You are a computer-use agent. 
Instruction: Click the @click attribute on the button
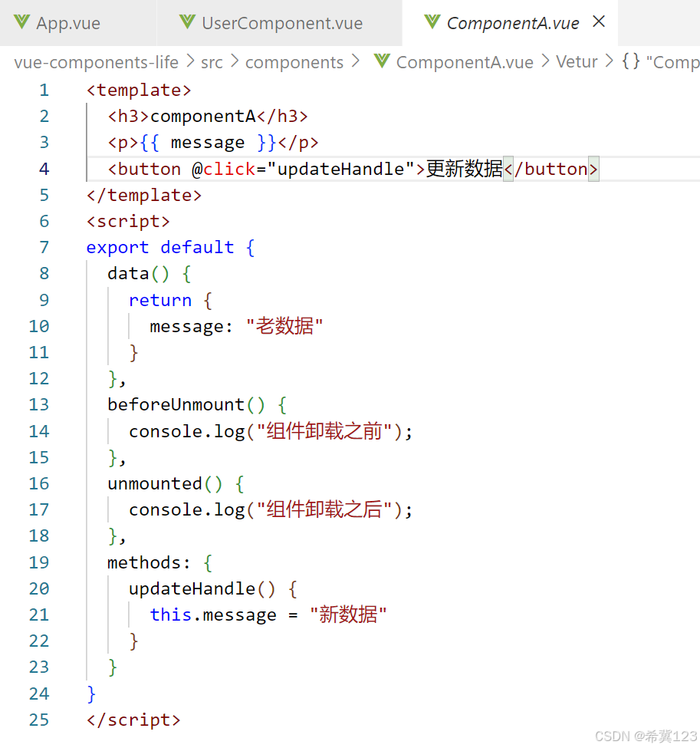click(x=224, y=169)
